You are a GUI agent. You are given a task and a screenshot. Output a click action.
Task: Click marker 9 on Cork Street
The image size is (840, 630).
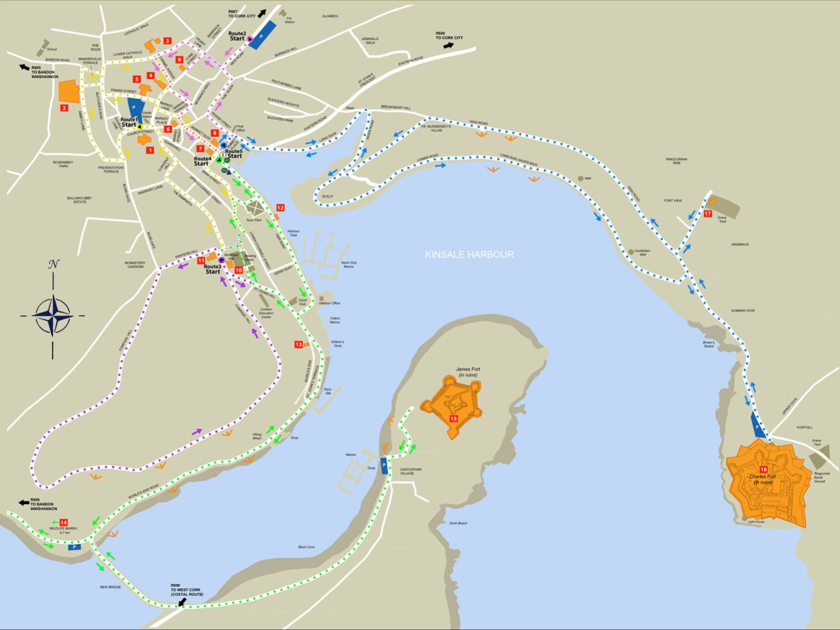179,59
